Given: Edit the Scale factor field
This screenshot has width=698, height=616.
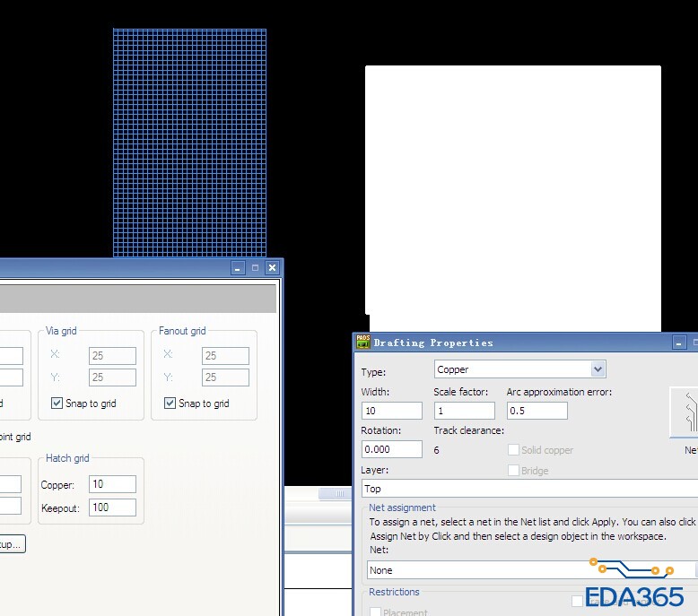Looking at the screenshot, I should [465, 411].
